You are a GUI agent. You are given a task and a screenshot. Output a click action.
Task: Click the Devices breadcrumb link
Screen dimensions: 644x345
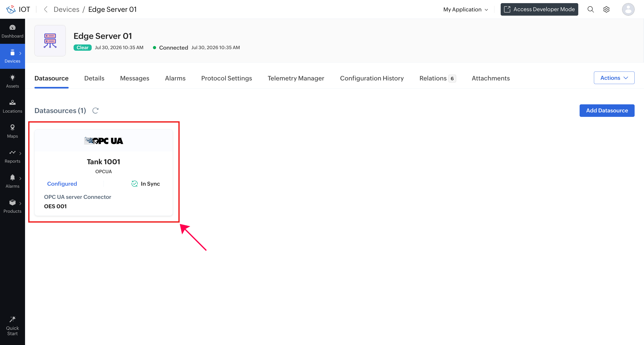(x=66, y=9)
